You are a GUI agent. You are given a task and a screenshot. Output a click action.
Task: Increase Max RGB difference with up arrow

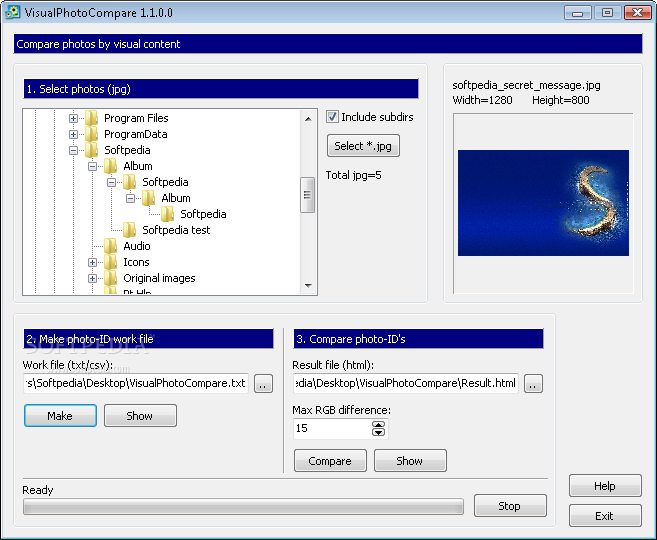pyautogui.click(x=378, y=425)
